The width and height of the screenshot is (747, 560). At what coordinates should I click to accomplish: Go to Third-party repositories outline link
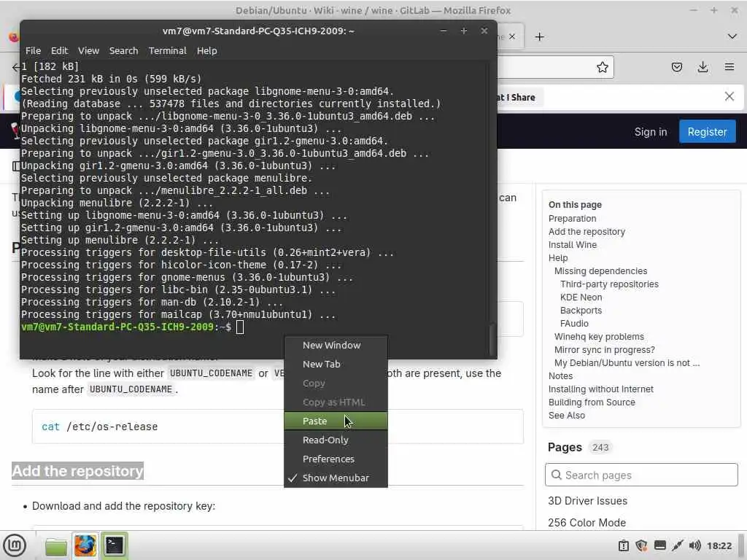609,284
